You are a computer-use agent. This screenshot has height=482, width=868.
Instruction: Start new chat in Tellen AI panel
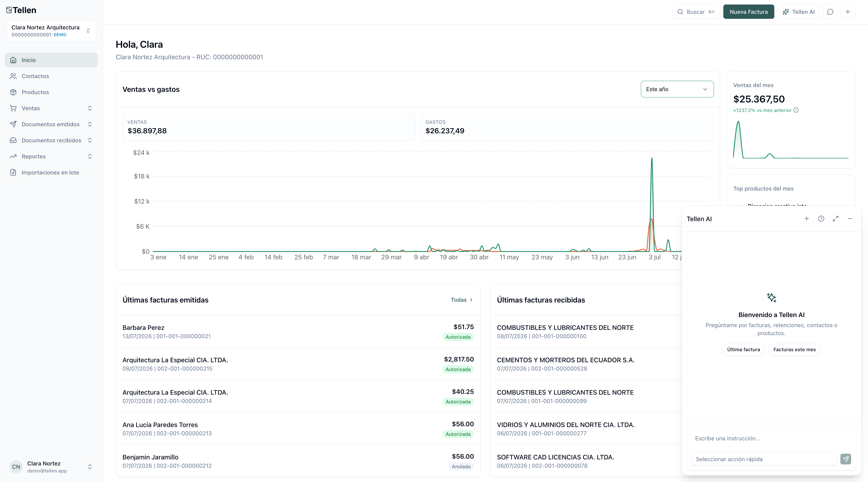(807, 219)
